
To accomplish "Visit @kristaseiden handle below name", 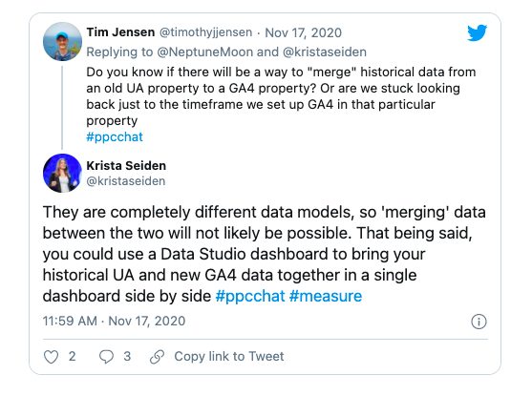I will coord(125,181).
